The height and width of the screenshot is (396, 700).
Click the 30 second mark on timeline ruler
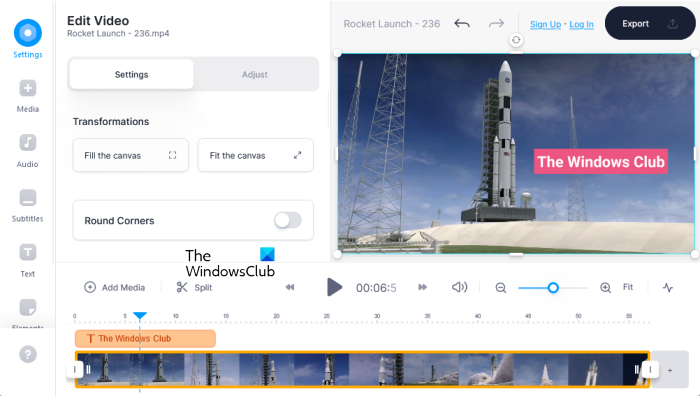tap(377, 316)
